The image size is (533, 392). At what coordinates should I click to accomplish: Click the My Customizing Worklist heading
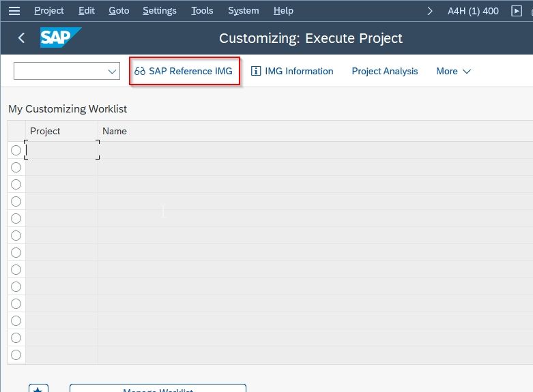point(68,108)
